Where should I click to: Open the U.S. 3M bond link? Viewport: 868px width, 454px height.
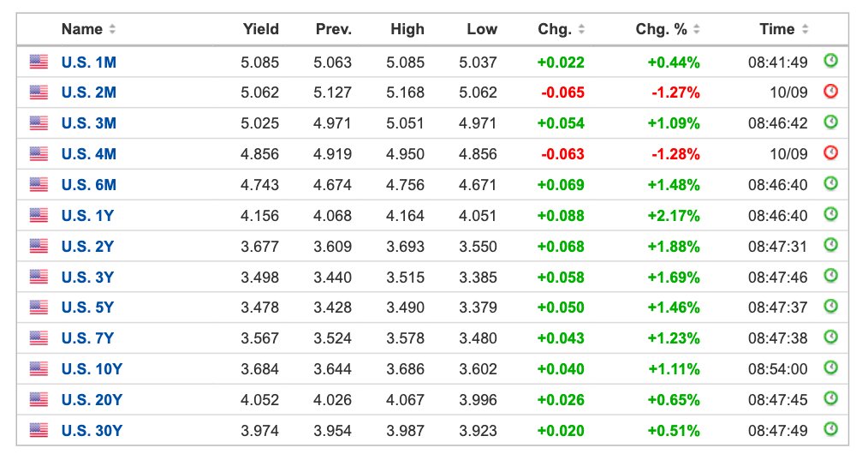click(88, 122)
